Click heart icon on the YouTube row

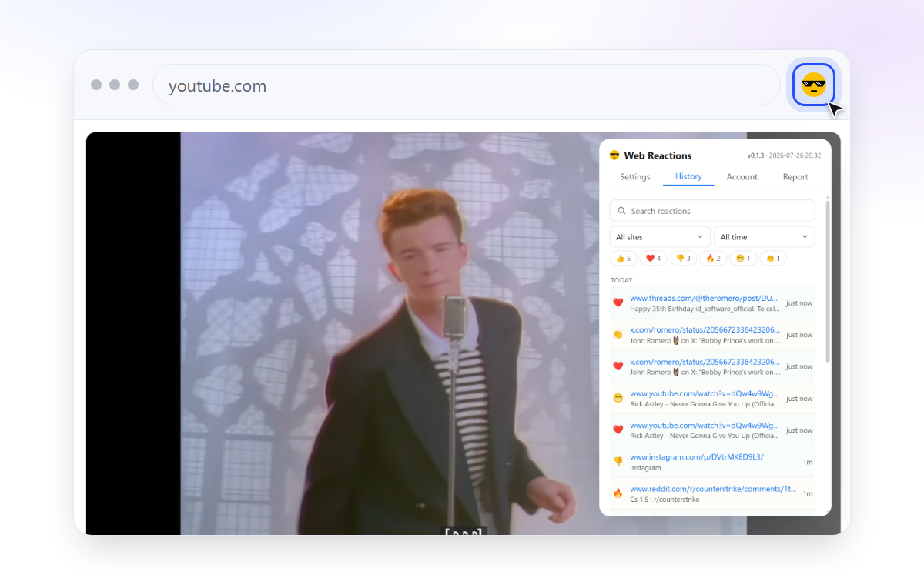618,430
